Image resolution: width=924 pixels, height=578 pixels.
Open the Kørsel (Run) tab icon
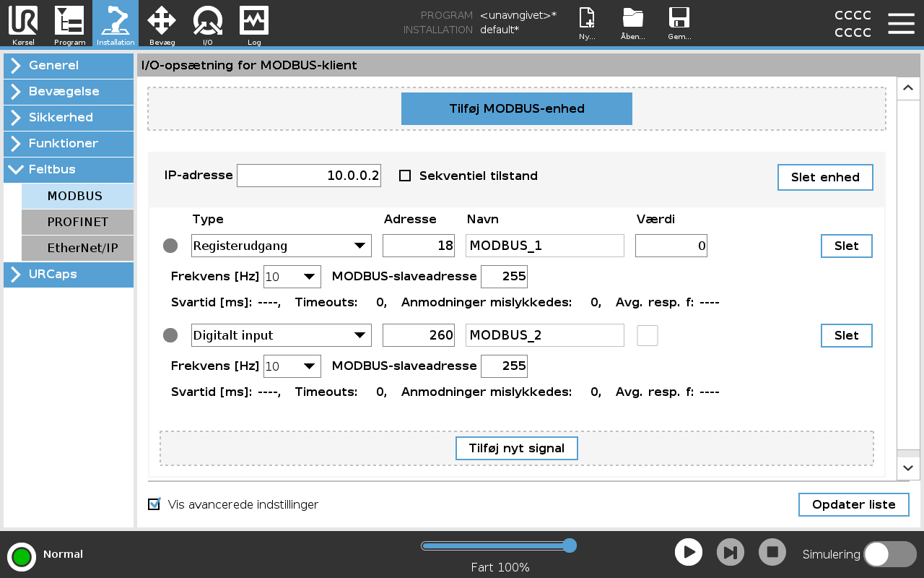23,24
